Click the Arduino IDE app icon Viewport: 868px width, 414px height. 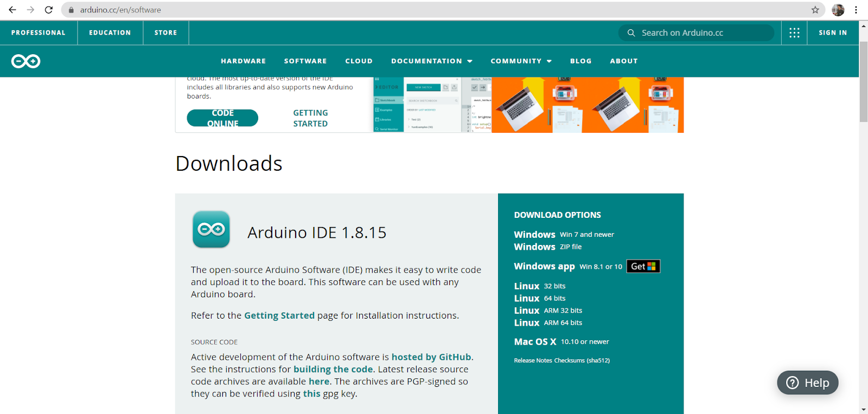point(211,229)
